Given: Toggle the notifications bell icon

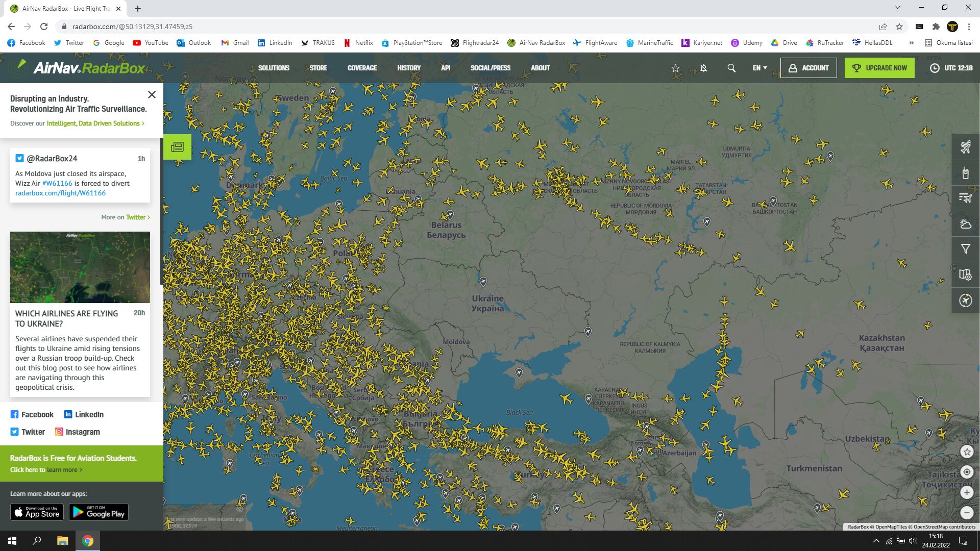Looking at the screenshot, I should click(x=703, y=68).
